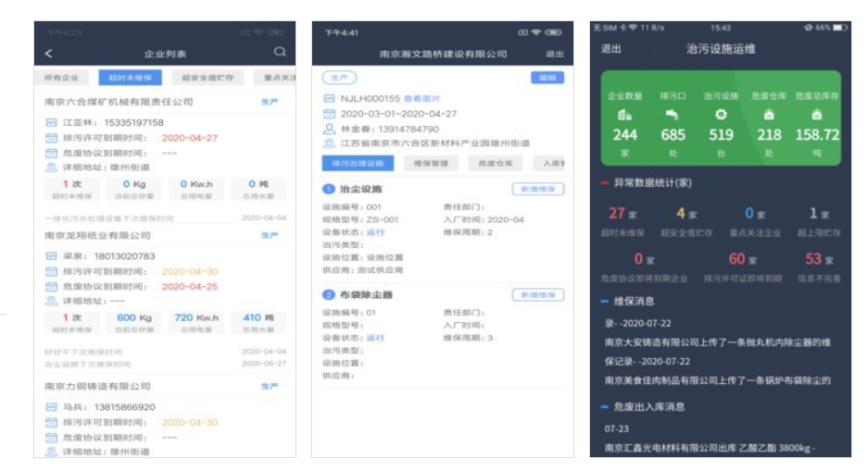868x472 pixels.
Task: Tap the 维保消息 section heading
Action: coord(634,302)
